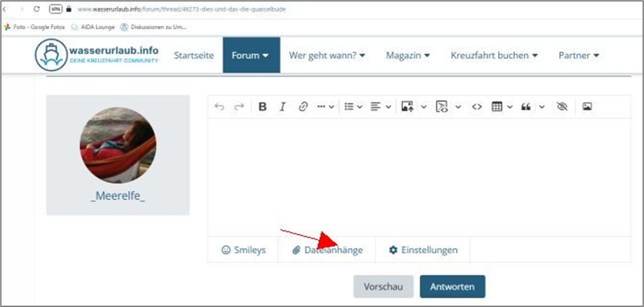Click the redo arrow in editor
This screenshot has height=307, width=644.
239,106
